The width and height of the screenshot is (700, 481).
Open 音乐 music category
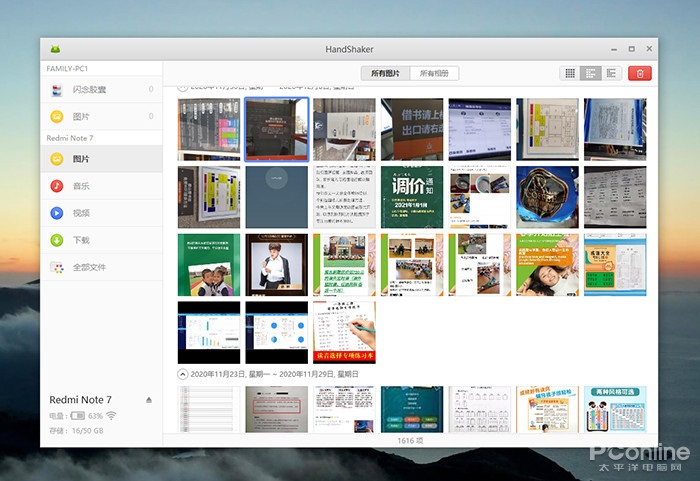click(82, 186)
